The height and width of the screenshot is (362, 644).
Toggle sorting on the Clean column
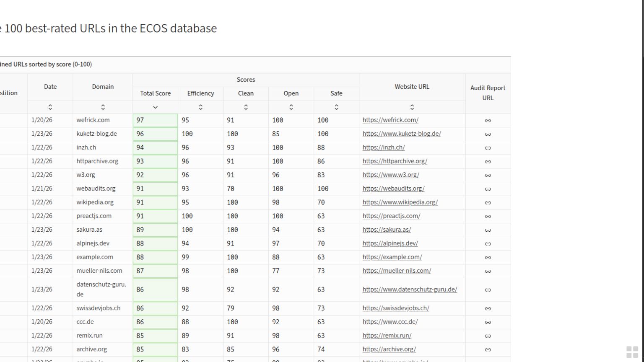click(x=246, y=107)
